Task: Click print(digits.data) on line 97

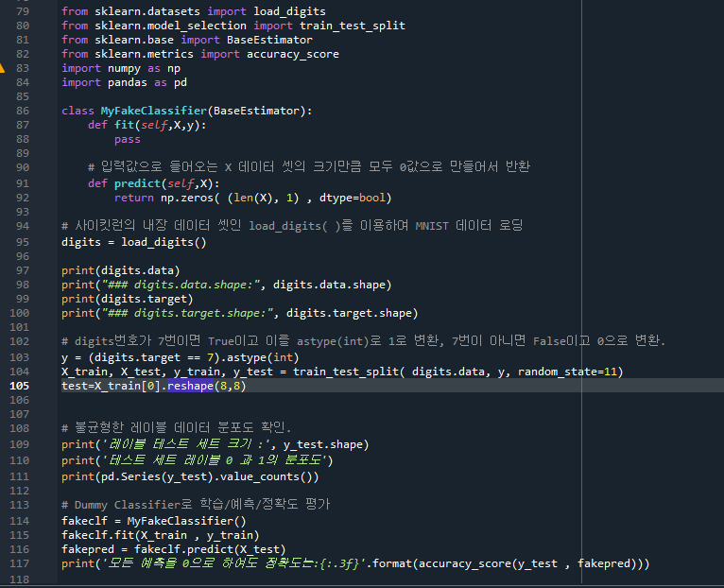Action: coord(121,270)
